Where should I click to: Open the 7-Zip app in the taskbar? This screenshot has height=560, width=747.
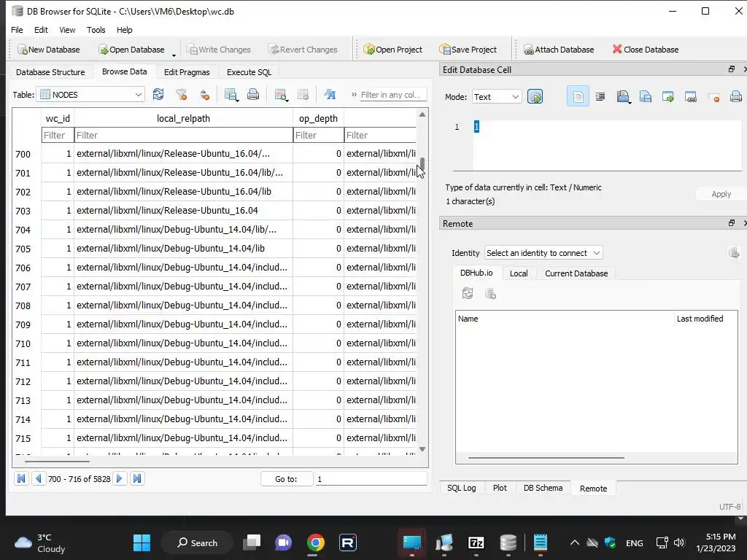coord(476,542)
